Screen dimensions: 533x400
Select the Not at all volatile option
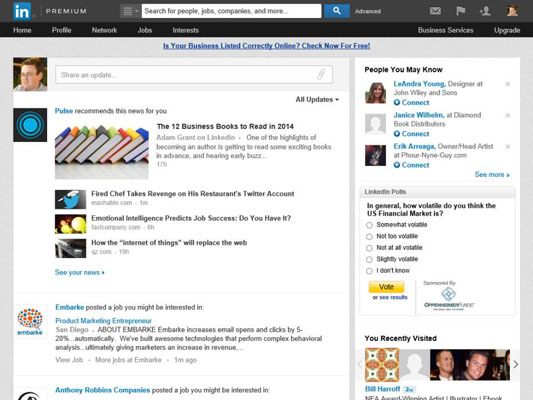click(x=369, y=248)
